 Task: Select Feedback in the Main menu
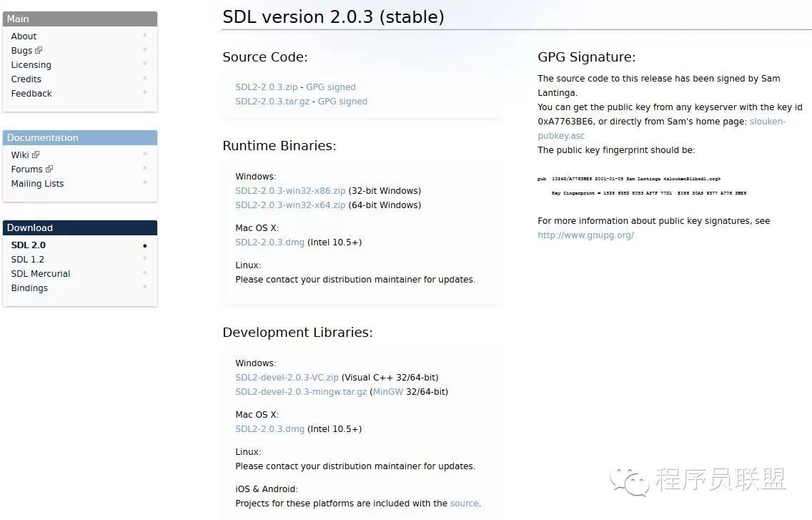pos(31,93)
